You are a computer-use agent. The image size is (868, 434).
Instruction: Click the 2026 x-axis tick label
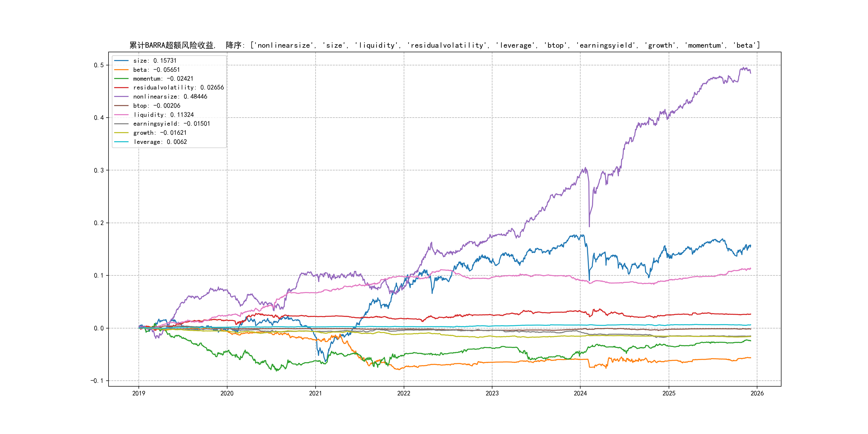click(x=757, y=393)
